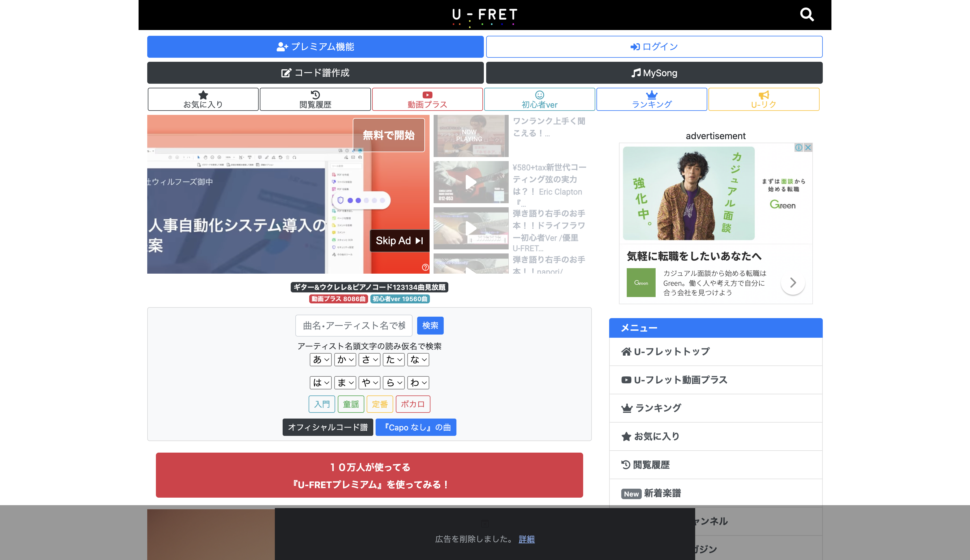Screen dimensions: 970x560
Task: Open 動画プラス video icon button
Action: point(427,99)
